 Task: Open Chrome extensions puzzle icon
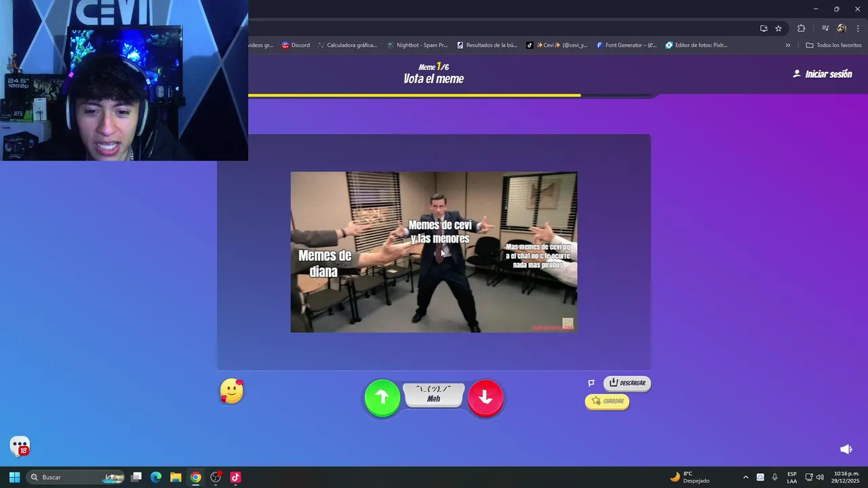(x=801, y=28)
